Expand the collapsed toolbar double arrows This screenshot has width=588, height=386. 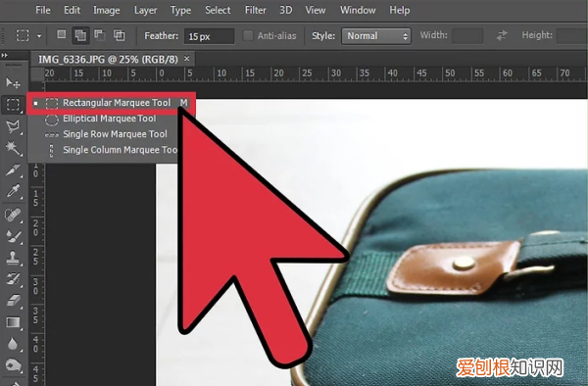click(x=4, y=55)
